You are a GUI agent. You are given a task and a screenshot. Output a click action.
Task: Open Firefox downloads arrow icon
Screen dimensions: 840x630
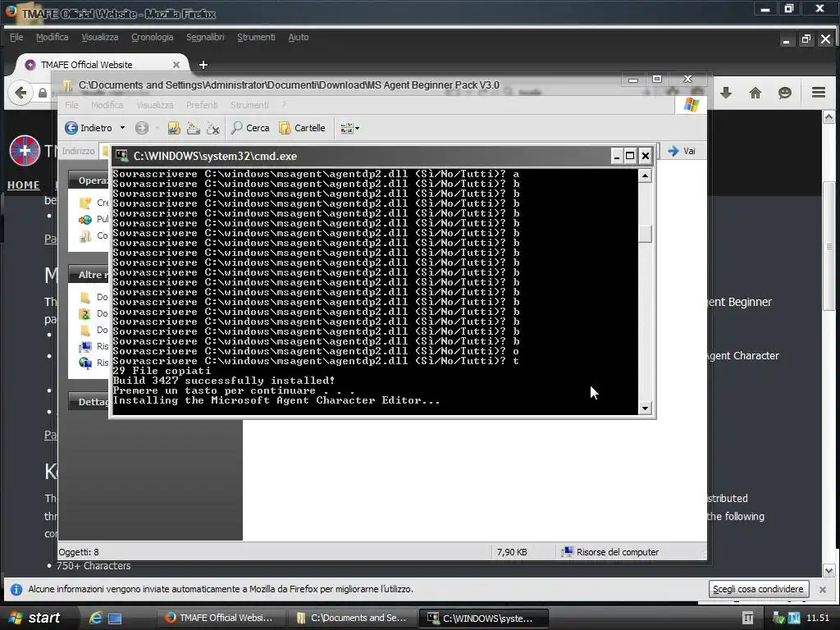(726, 93)
